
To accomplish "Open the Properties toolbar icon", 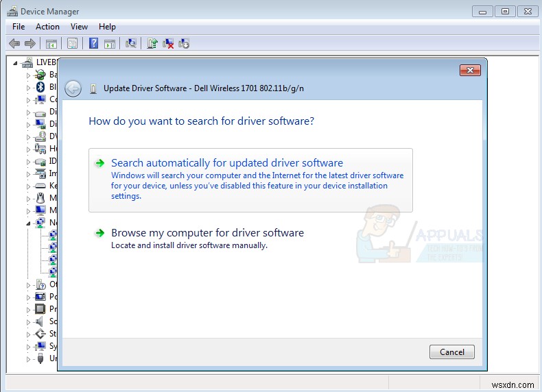I will click(x=72, y=43).
